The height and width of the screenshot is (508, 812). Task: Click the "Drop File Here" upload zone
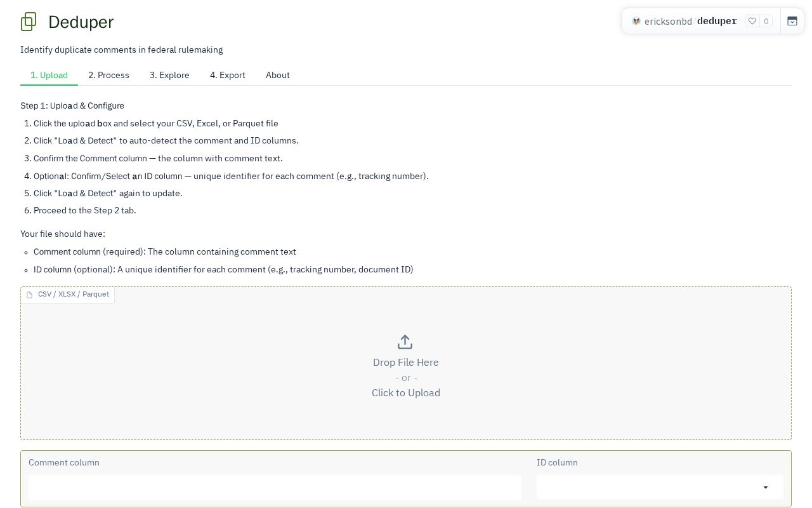pyautogui.click(x=406, y=363)
